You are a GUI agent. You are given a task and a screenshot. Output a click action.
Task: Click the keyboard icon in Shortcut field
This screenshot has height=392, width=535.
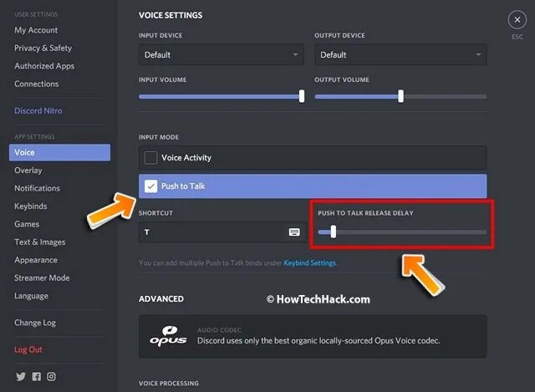click(x=294, y=232)
